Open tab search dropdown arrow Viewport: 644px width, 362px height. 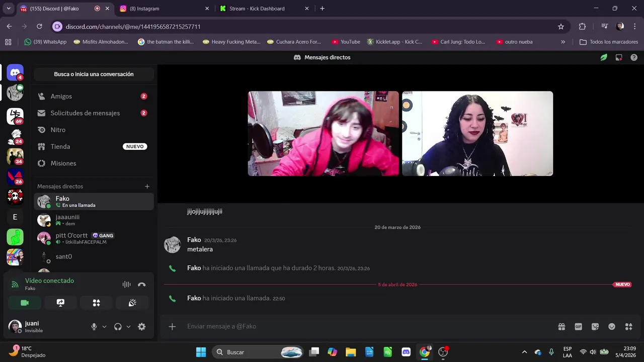(x=9, y=9)
